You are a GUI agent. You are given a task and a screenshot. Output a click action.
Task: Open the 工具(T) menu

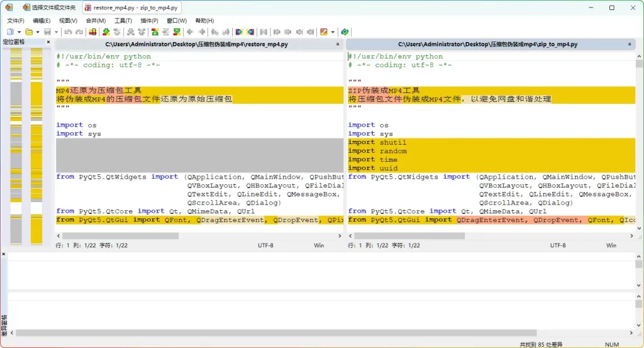[123, 21]
